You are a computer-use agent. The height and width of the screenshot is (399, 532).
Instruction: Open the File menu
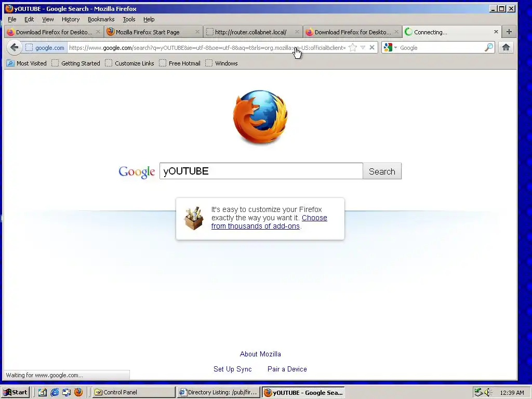coord(12,19)
